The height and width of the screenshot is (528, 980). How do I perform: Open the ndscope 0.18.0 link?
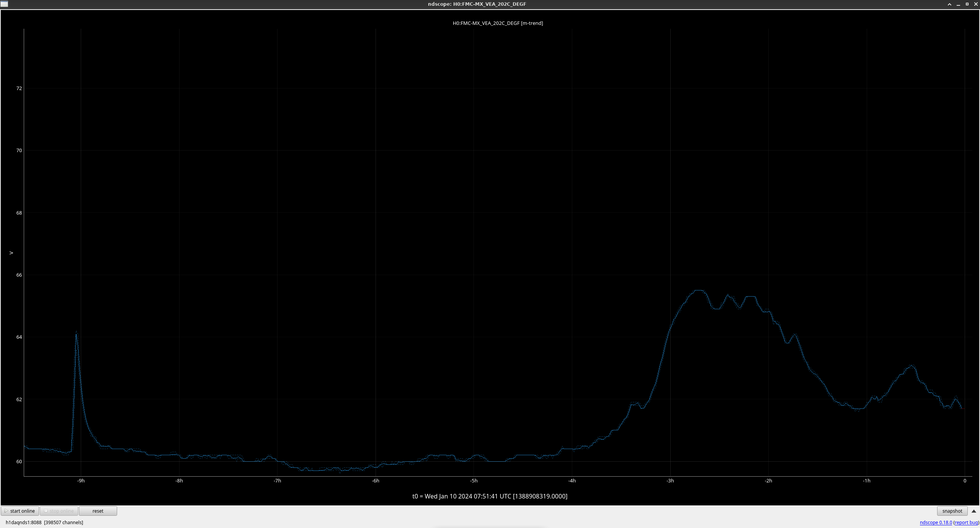[x=936, y=522]
